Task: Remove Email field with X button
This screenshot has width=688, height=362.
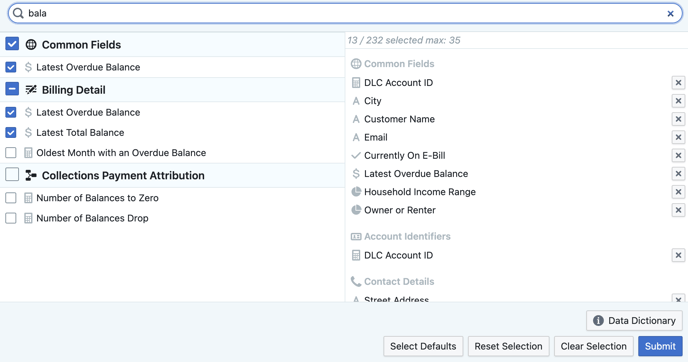Action: tap(678, 137)
